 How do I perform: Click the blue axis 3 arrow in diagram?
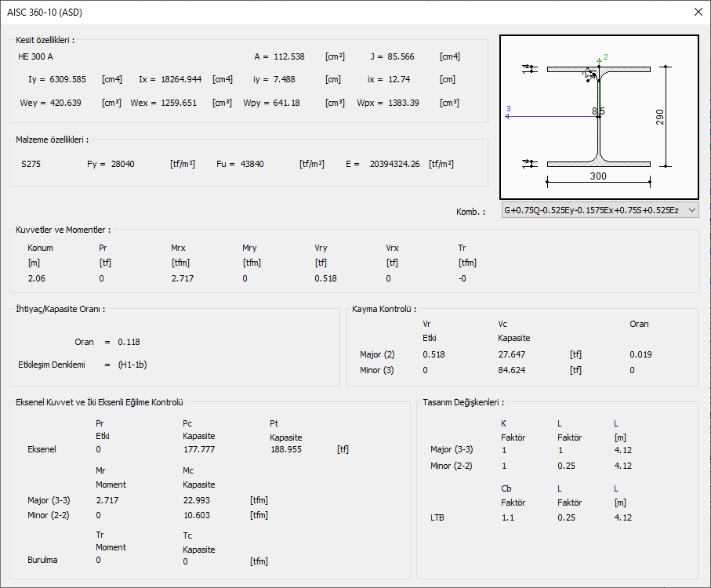[509, 114]
